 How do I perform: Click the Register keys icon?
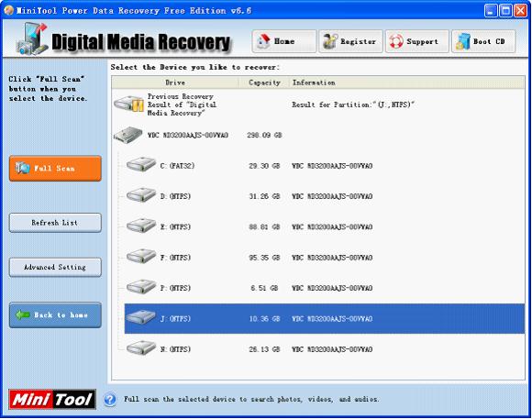point(329,41)
